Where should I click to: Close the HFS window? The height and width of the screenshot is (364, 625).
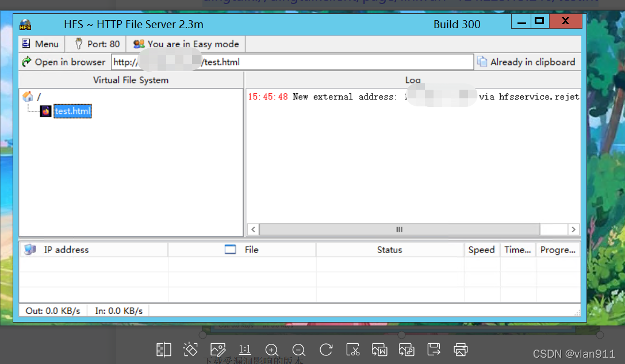click(x=566, y=21)
